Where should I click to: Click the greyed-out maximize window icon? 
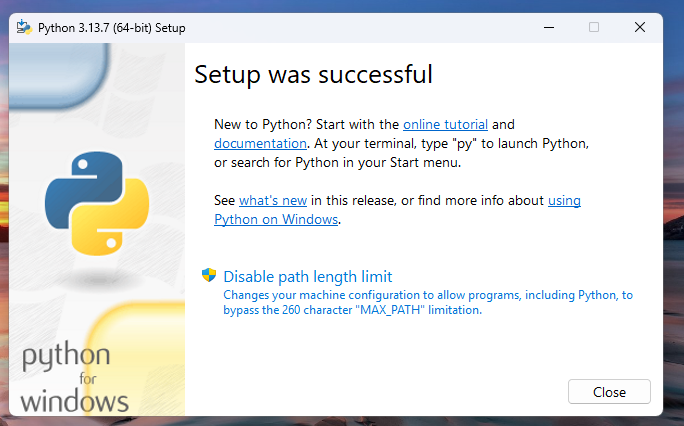pos(594,27)
